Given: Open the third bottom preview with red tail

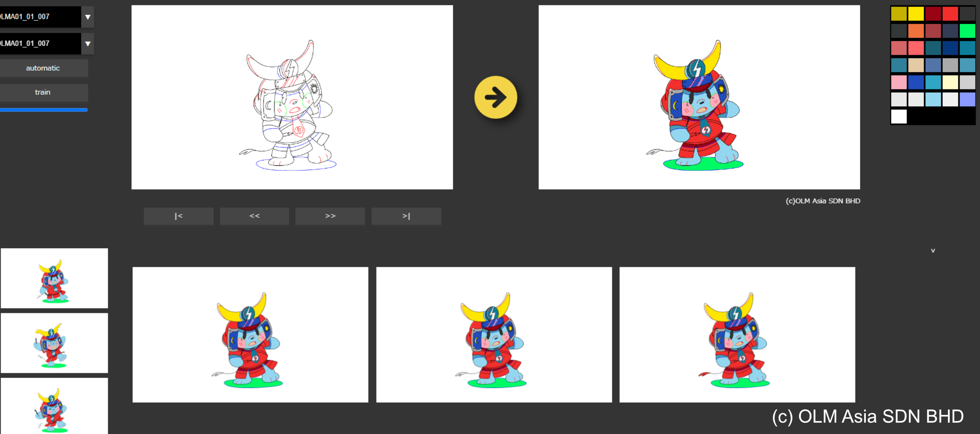Looking at the screenshot, I should pos(737,335).
